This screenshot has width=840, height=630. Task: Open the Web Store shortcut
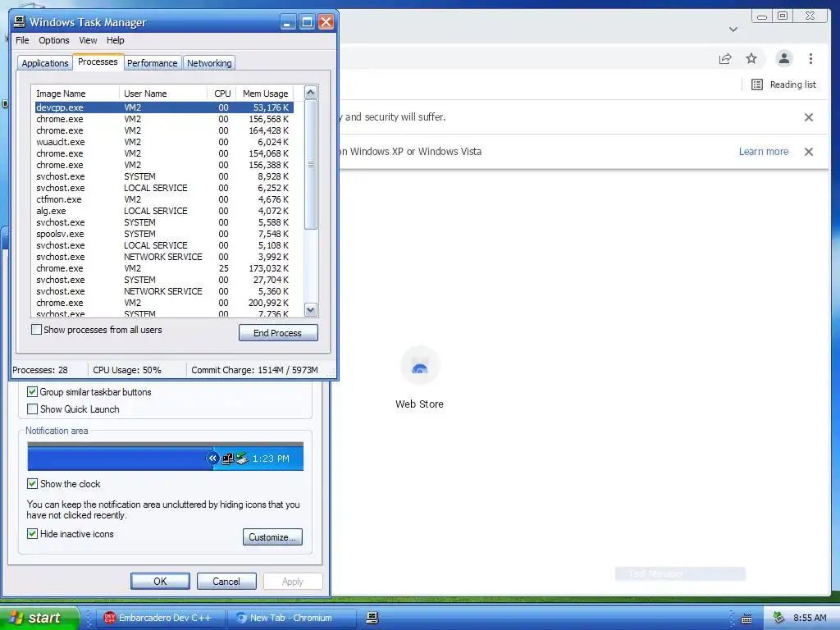pyautogui.click(x=419, y=377)
